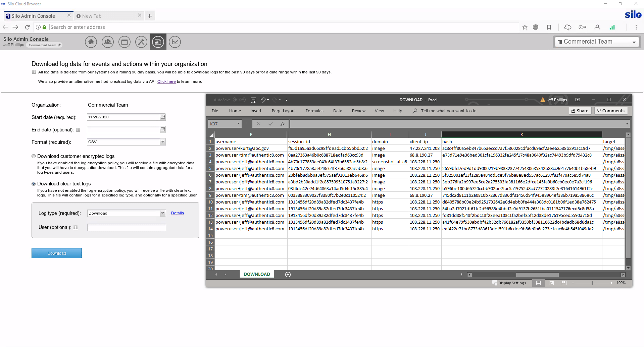Open the Home icon in Silo Admin Console
The height and width of the screenshot is (347, 644).
point(91,42)
